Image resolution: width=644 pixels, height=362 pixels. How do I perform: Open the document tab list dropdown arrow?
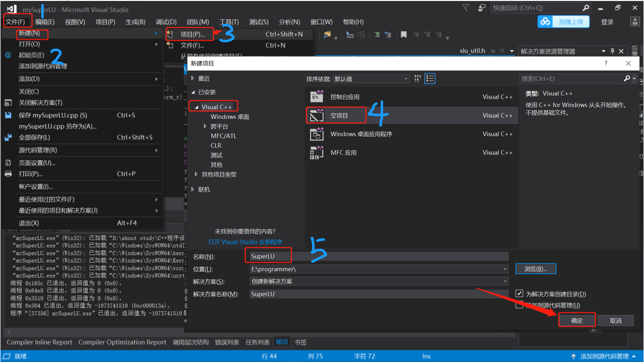512,51
